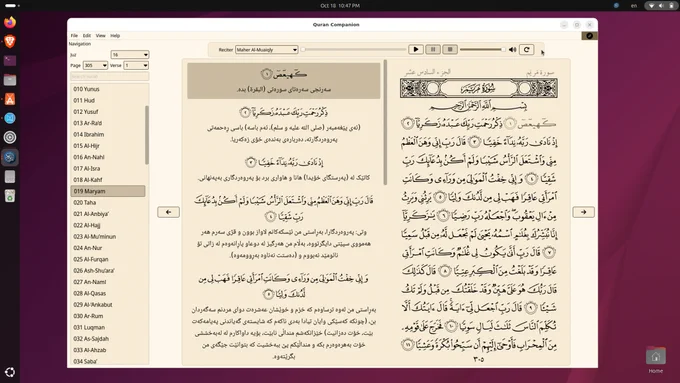Image resolution: width=680 pixels, height=383 pixels.
Task: Select surah 029 Al-'Ankabut
Action: click(x=108, y=304)
